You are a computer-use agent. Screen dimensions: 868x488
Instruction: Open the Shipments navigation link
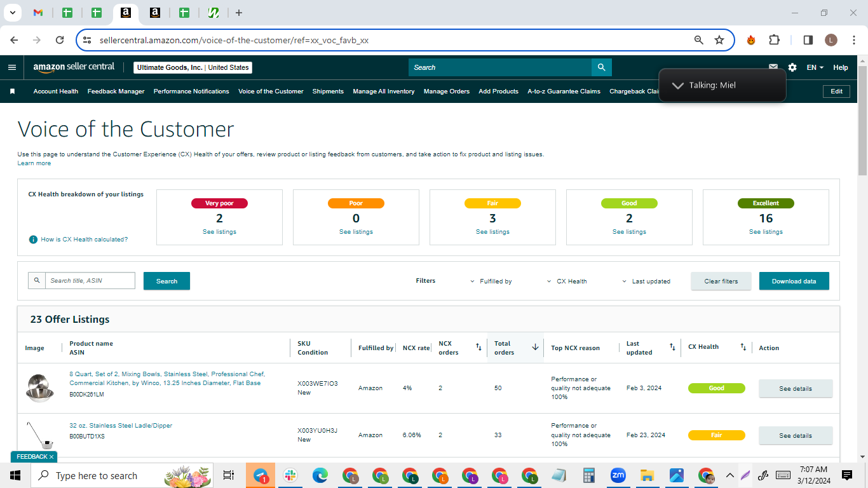coord(328,91)
